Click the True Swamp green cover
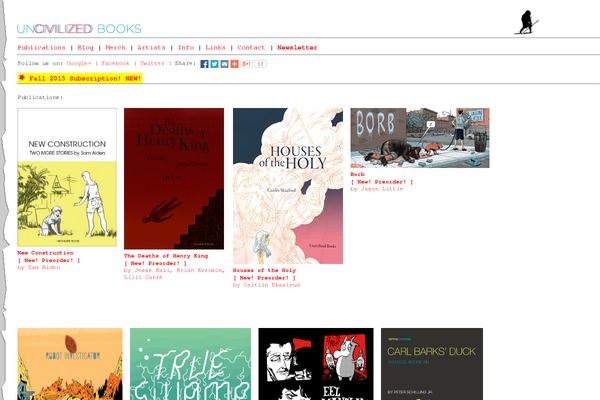Image resolution: width=600 pixels, height=400 pixels. (x=191, y=364)
